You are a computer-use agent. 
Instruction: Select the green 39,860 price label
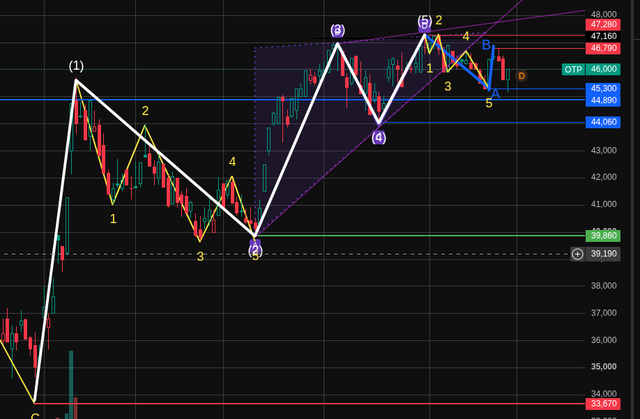(x=603, y=236)
